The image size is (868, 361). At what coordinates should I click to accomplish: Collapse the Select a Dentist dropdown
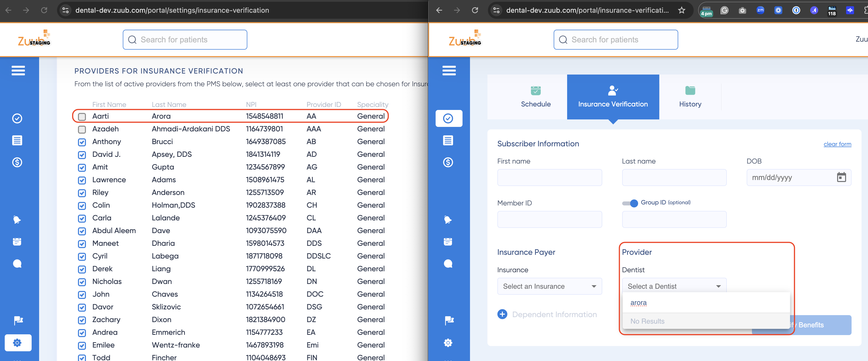pyautogui.click(x=674, y=286)
